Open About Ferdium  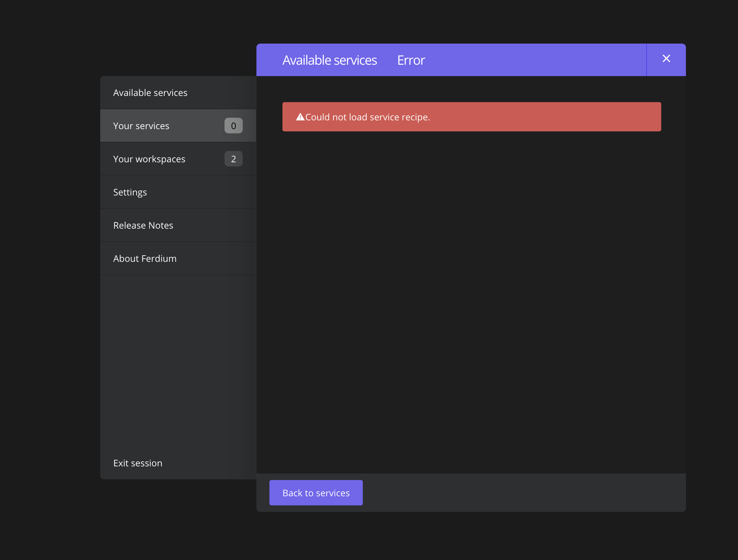tap(178, 259)
